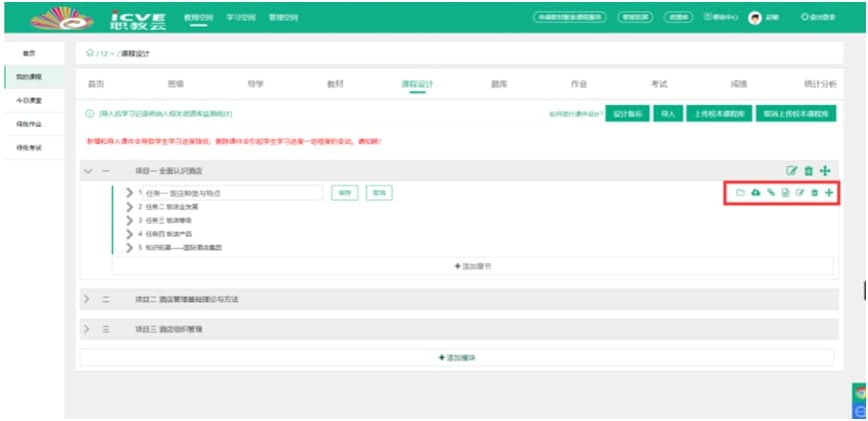The image size is (868, 421).
Task: Switch to the 首页 course tab
Action: [x=96, y=84]
